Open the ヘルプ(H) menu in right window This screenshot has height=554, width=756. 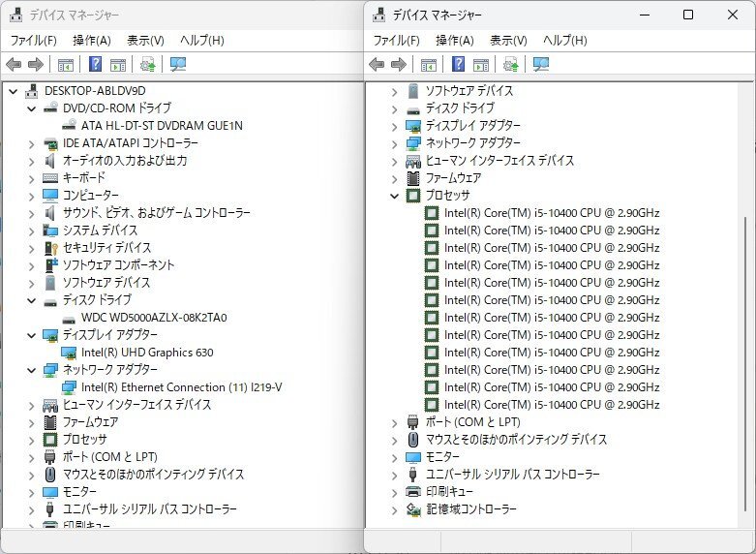564,41
